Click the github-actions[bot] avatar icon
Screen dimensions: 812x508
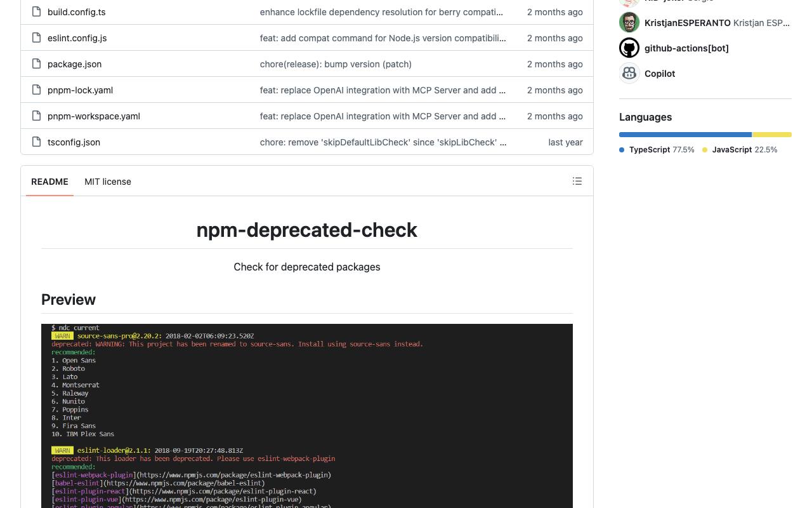(629, 48)
